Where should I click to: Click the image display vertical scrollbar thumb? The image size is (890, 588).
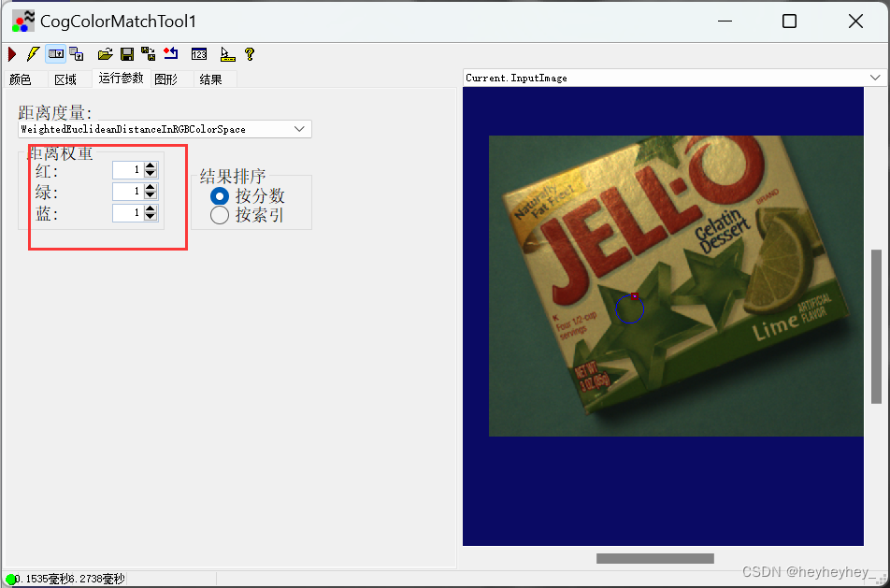[x=876, y=327]
